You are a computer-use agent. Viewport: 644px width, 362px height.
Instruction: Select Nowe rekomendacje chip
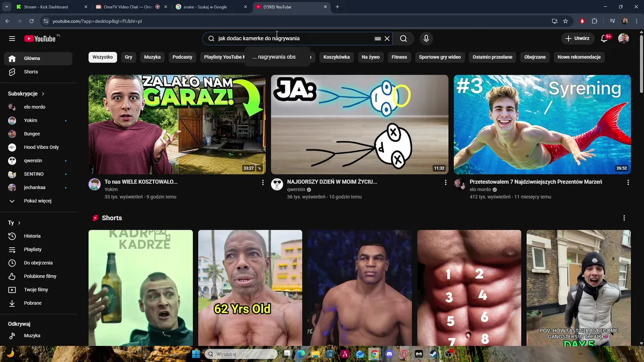click(579, 57)
